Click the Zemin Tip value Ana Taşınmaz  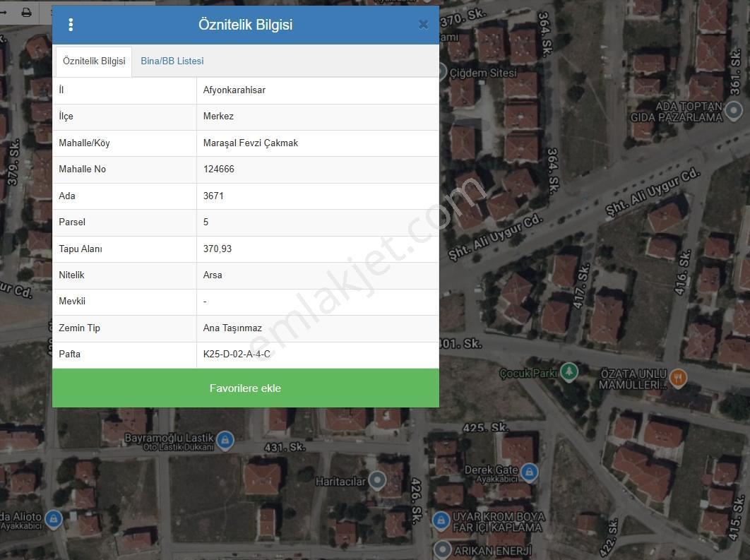point(232,328)
